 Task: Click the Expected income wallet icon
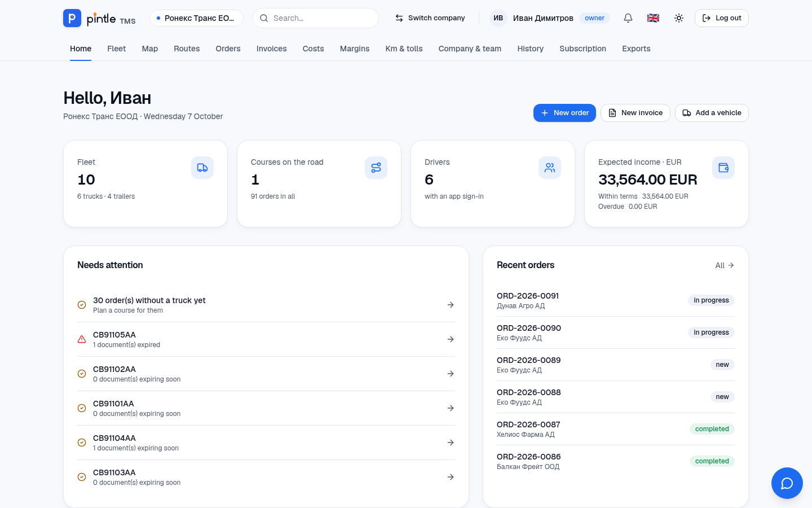coord(723,168)
